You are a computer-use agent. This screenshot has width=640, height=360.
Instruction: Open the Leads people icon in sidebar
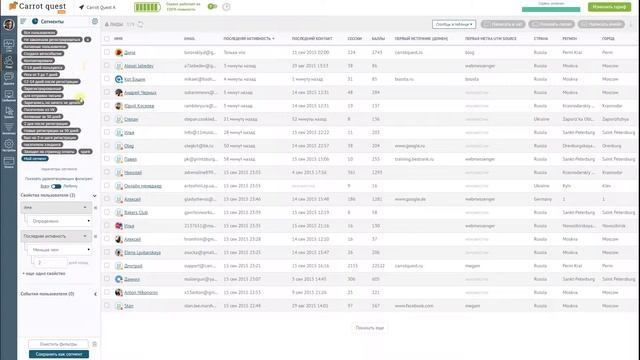[9, 61]
